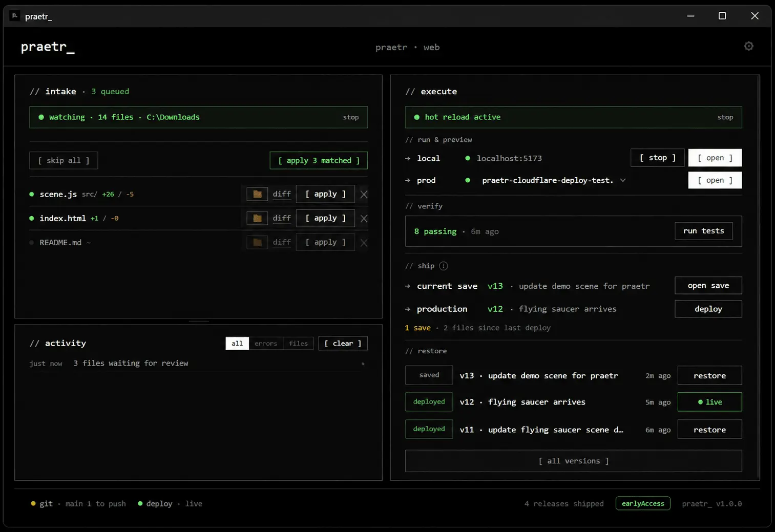Click the praetr_ logo header
The height and width of the screenshot is (532, 775).
[48, 47]
